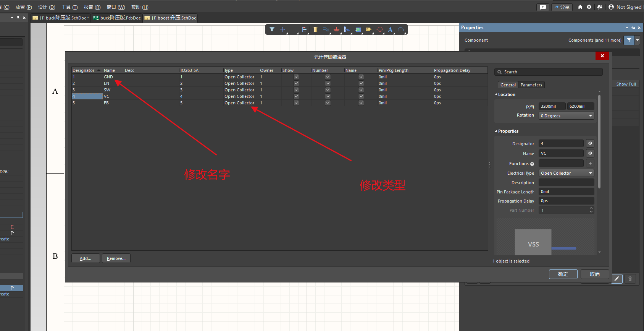The width and height of the screenshot is (644, 331).
Task: Open the boost 升压.SchDoc document tab
Action: (170, 18)
